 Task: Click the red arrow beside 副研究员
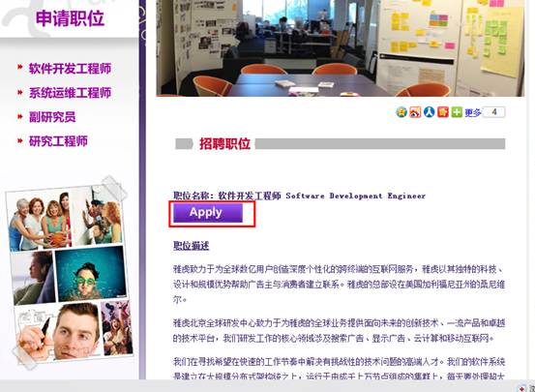click(20, 116)
